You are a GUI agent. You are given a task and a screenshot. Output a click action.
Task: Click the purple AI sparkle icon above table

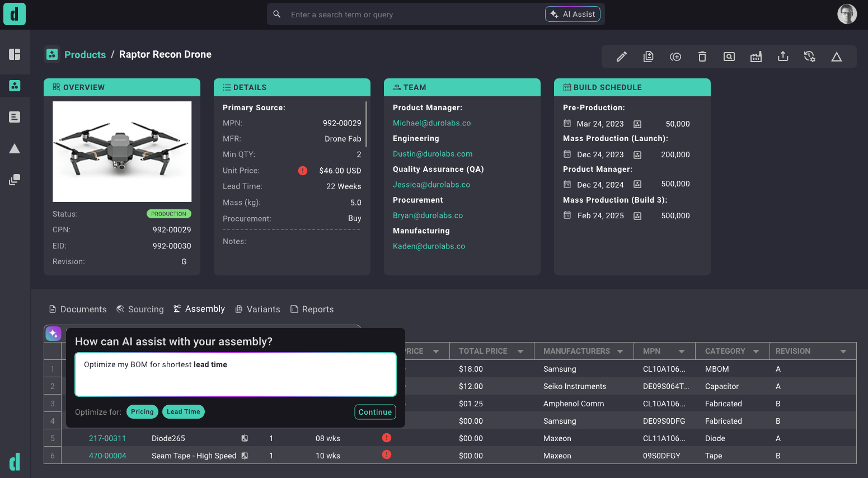point(53,334)
